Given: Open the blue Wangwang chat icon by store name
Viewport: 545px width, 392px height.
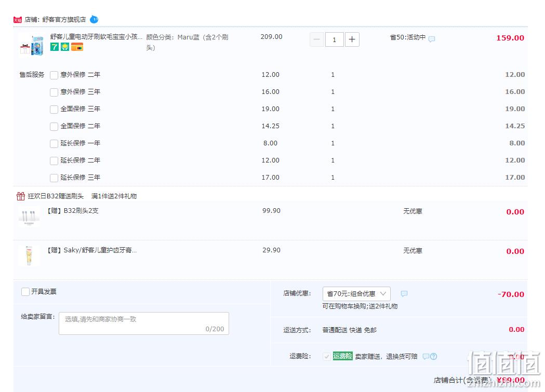Looking at the screenshot, I should (94, 19).
